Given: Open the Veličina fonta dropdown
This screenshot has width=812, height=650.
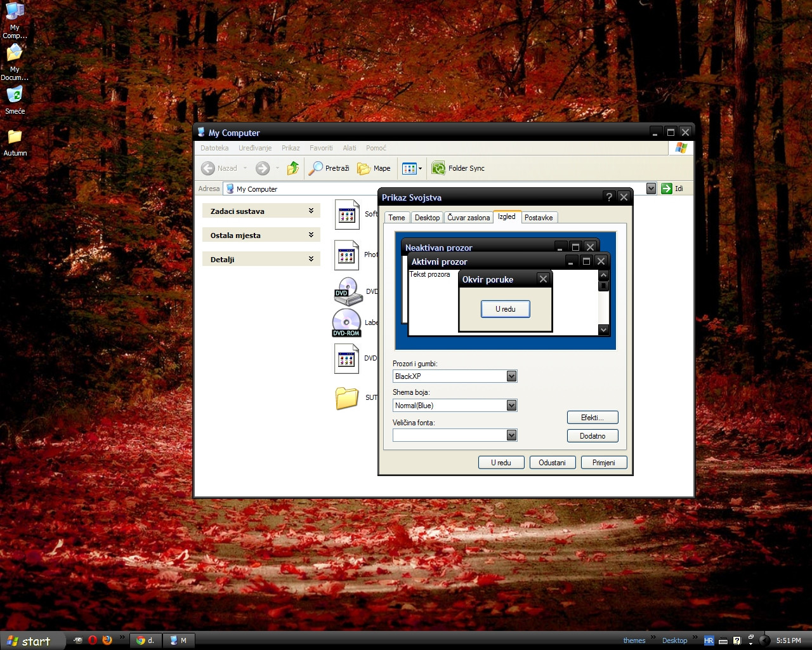Looking at the screenshot, I should click(512, 435).
